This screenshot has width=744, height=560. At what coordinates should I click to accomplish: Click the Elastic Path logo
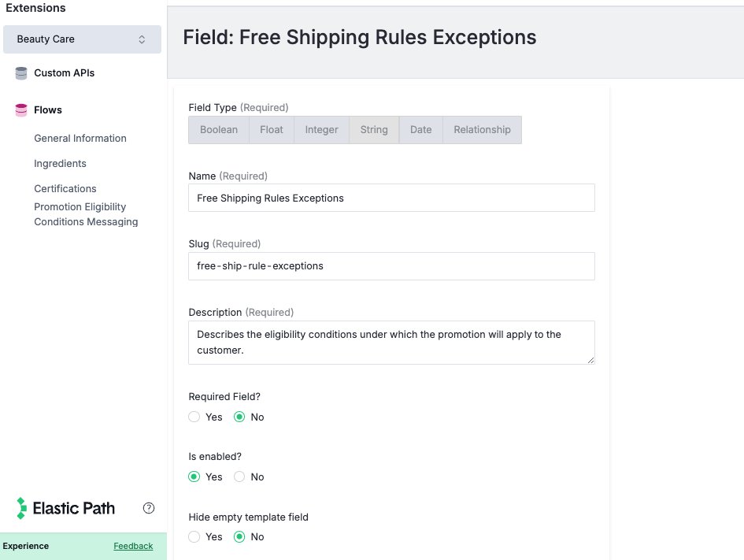click(65, 508)
